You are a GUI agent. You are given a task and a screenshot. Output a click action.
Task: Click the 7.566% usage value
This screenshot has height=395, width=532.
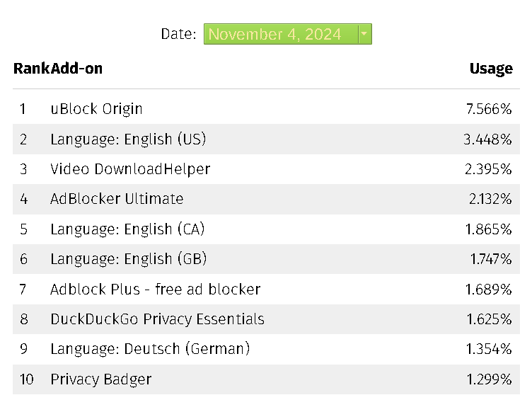pyautogui.click(x=488, y=109)
